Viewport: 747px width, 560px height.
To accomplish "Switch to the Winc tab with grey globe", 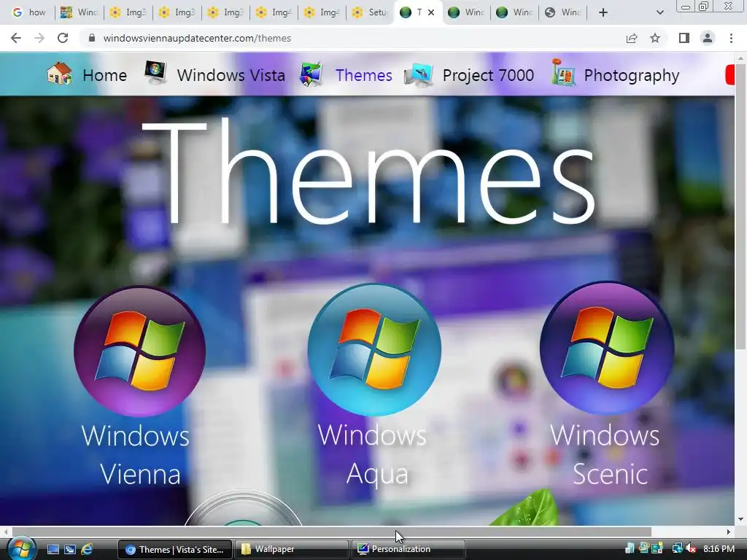I will pos(563,12).
